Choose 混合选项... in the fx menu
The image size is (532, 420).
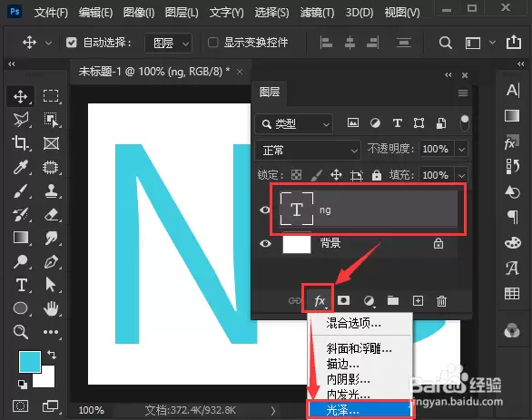point(353,323)
